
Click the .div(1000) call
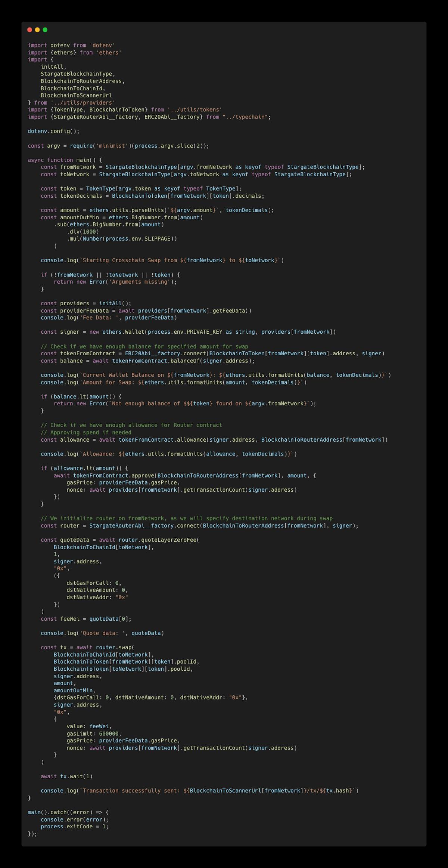[x=83, y=232]
